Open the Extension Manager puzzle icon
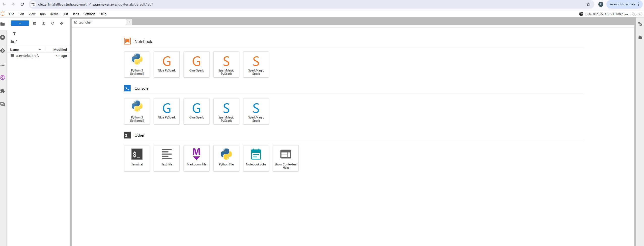This screenshot has height=246, width=644. click(3, 91)
